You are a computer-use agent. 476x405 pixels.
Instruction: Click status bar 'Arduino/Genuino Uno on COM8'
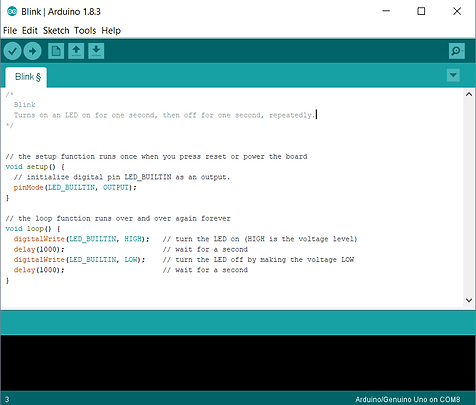point(408,399)
